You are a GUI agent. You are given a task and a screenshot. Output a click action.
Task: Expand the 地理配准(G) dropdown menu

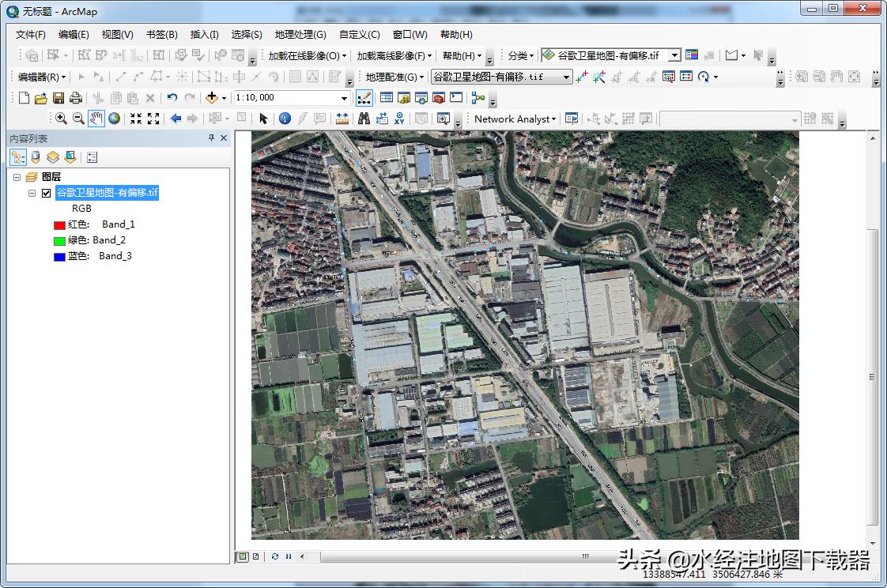pos(394,77)
